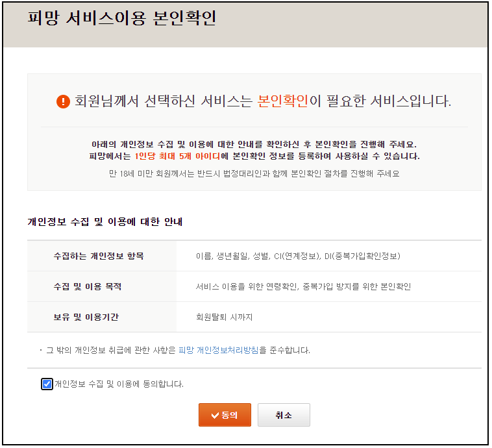
Task: Click the orange exclamation warning icon
Action: pyautogui.click(x=63, y=101)
